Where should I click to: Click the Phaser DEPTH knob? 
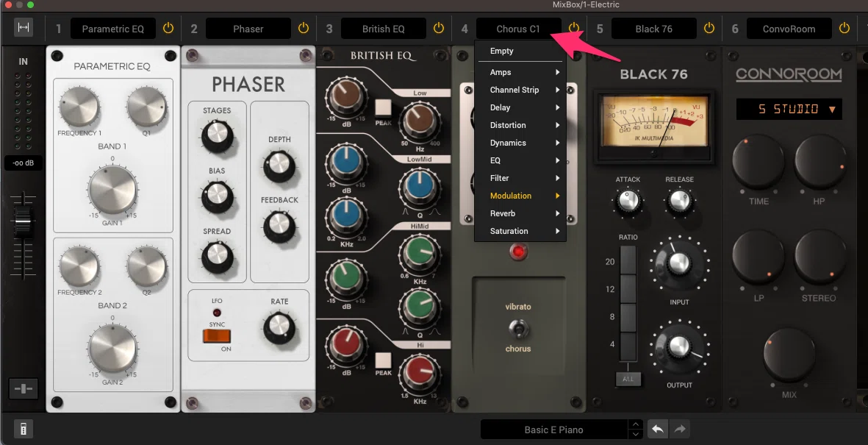[x=279, y=165]
